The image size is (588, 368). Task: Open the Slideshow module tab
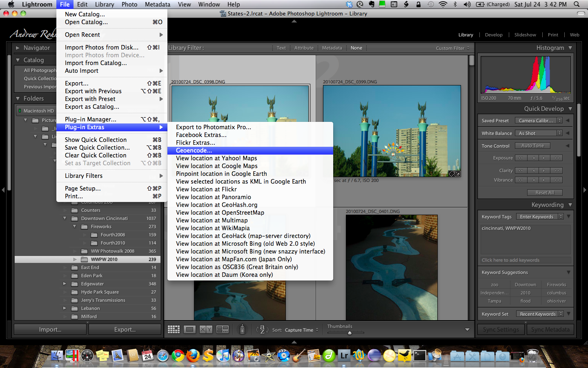pyautogui.click(x=525, y=35)
